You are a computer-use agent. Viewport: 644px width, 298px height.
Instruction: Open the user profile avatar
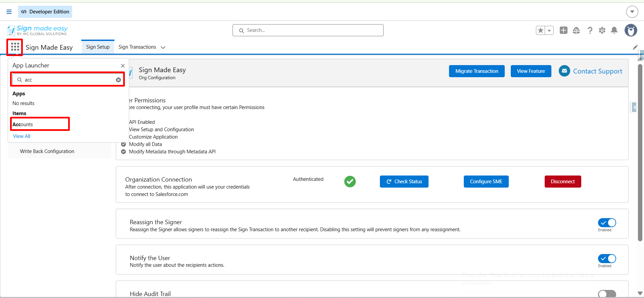point(631,30)
